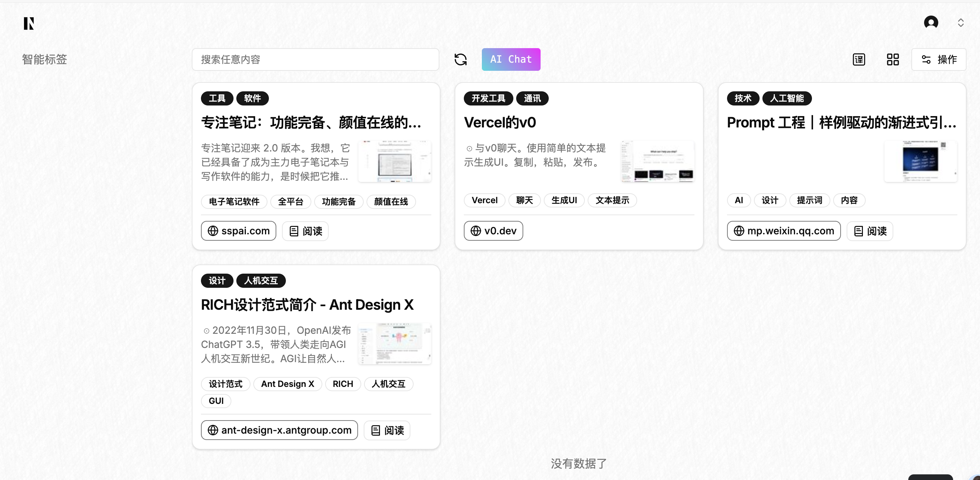This screenshot has height=480, width=980.
Task: Select the AI tag
Action: [x=738, y=200]
